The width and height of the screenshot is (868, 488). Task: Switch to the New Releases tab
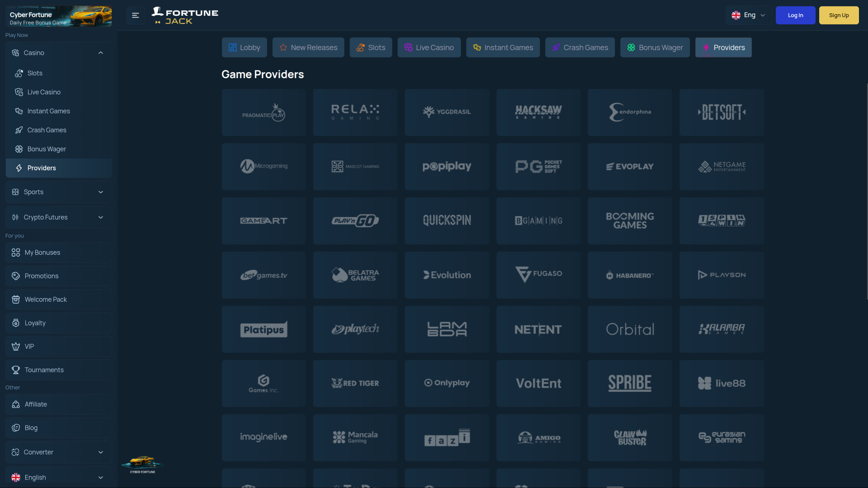coord(308,47)
